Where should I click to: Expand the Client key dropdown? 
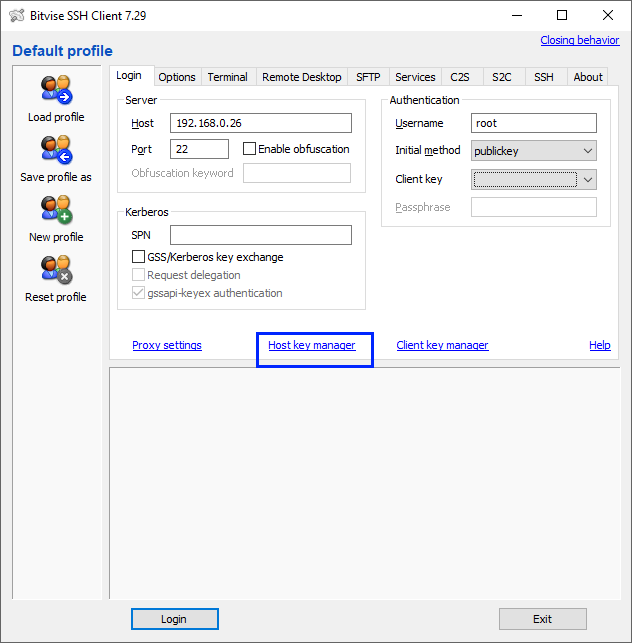[x=534, y=180]
